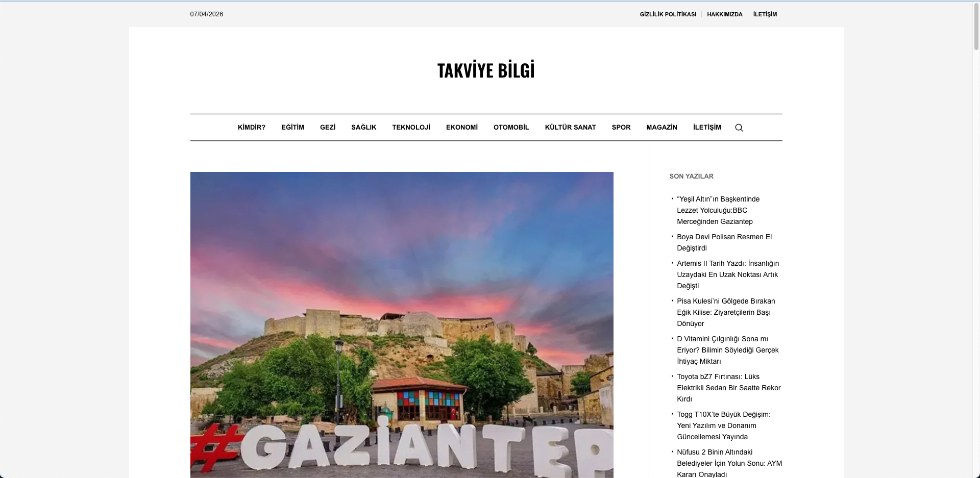Navigate to the Teknoloji section

[x=411, y=128]
